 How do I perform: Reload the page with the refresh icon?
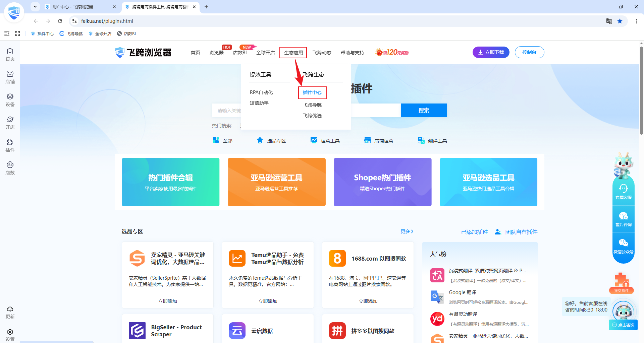pyautogui.click(x=60, y=21)
